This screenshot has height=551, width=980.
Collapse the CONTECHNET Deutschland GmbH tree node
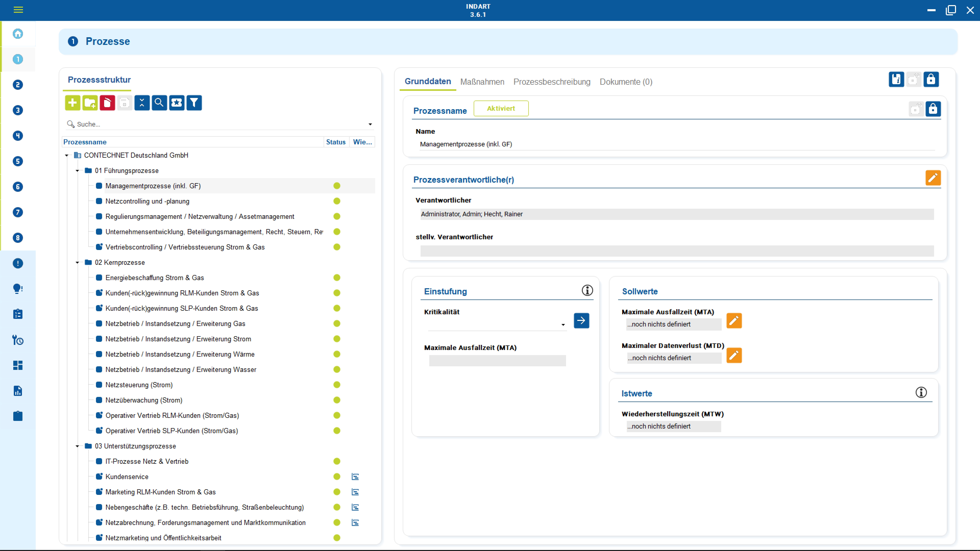[67, 155]
